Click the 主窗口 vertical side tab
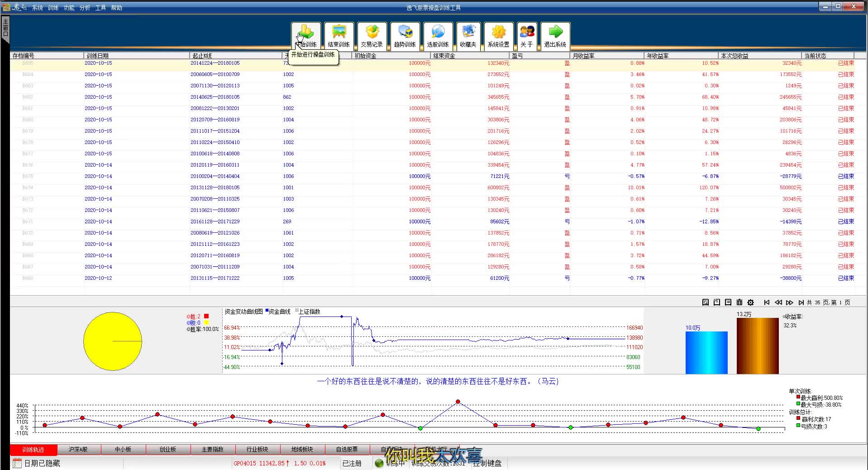This screenshot has width=868, height=470. click(5, 28)
